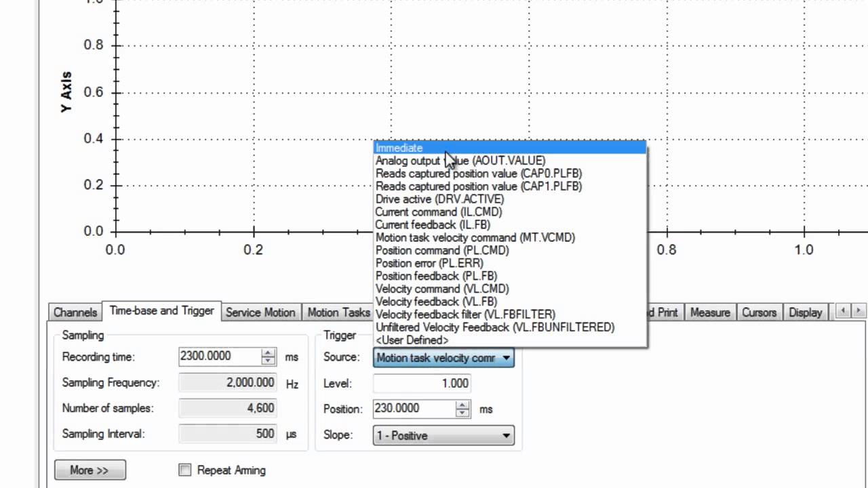
Task: Decrease Recording time with down arrow
Action: pyautogui.click(x=269, y=361)
